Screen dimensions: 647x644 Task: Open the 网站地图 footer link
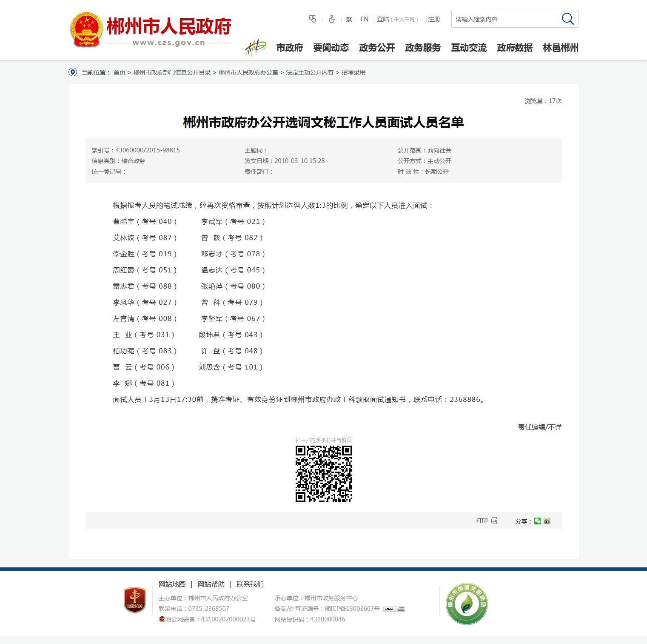coord(172,584)
